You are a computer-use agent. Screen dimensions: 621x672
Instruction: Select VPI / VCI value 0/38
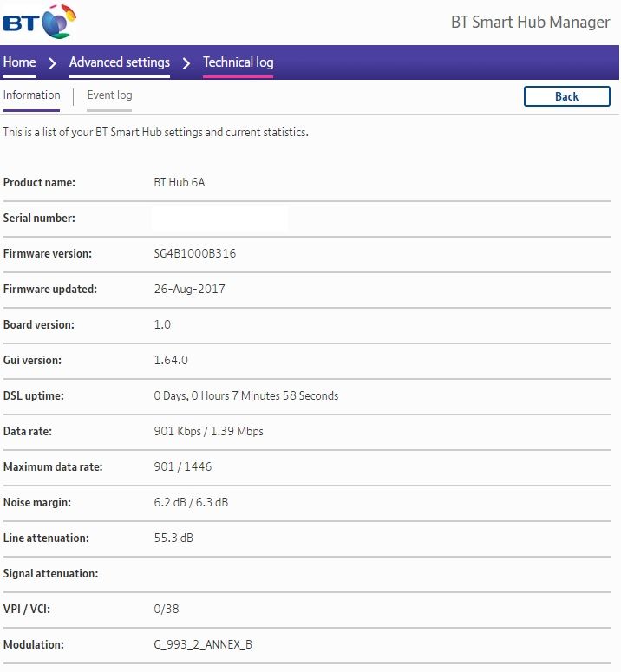point(167,609)
